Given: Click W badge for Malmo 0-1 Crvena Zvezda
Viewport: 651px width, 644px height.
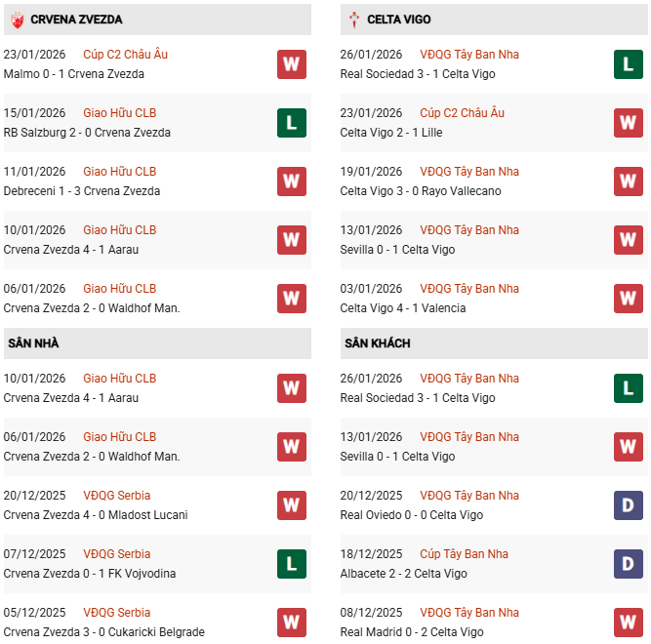Looking at the screenshot, I should (x=291, y=64).
